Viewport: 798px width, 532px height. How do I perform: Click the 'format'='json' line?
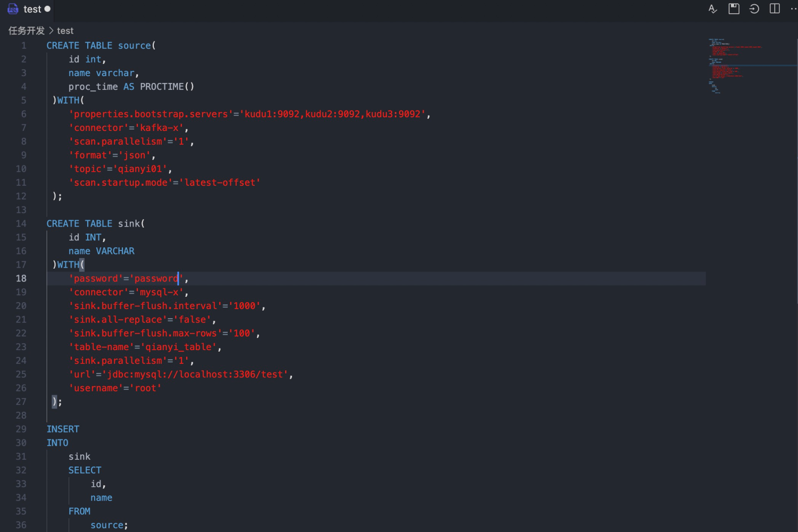112,155
